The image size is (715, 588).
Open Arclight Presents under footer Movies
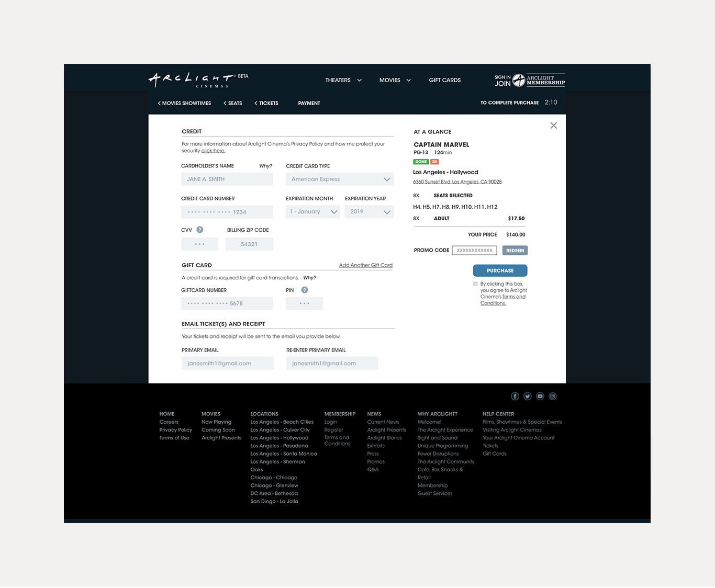pyautogui.click(x=221, y=438)
